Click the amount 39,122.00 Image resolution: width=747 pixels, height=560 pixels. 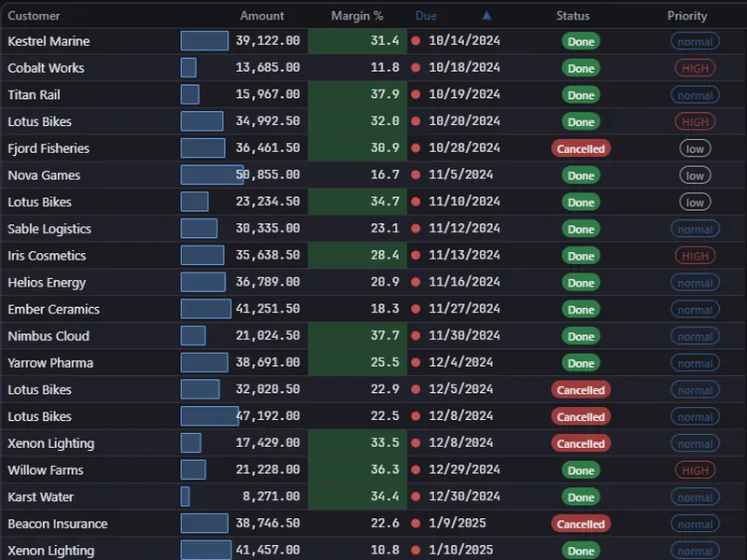click(x=268, y=41)
